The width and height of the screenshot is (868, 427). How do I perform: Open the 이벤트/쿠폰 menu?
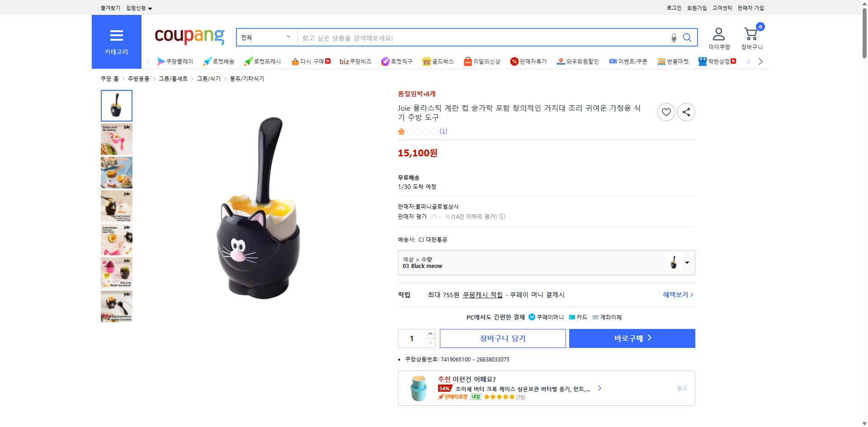628,61
